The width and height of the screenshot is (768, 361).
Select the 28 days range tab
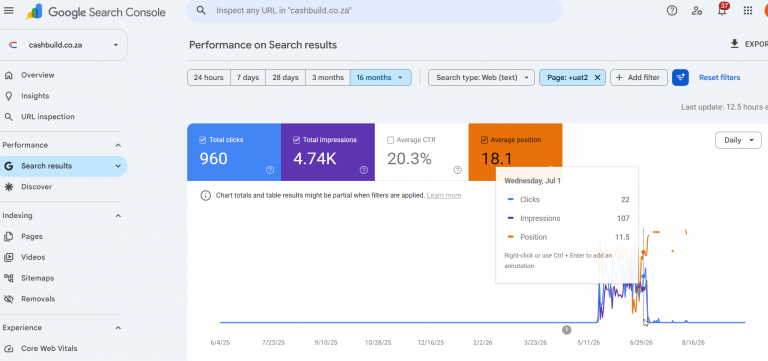(x=286, y=77)
